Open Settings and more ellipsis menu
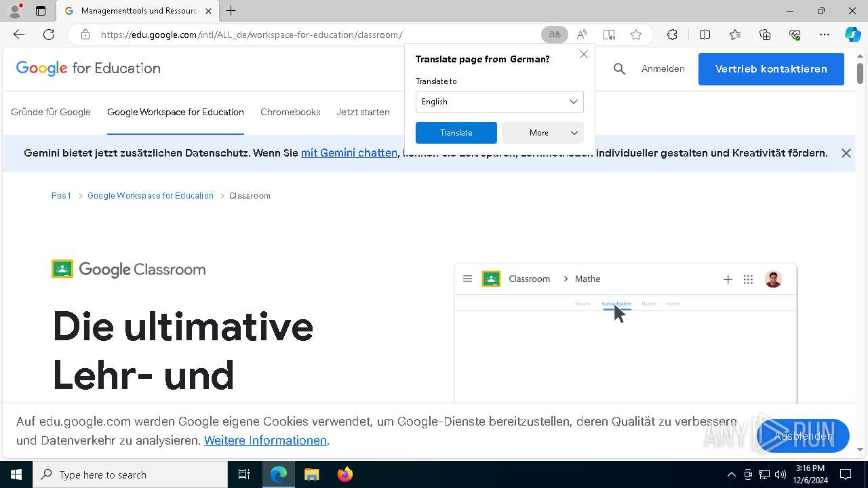Screen dimensions: 868x488 point(825,35)
